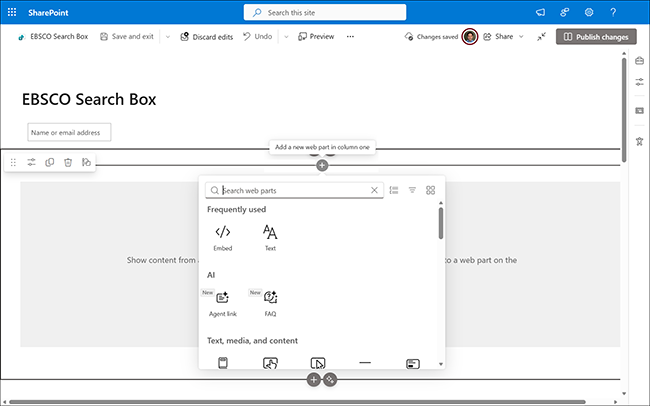Click the Share button
This screenshot has height=406, width=650.
click(x=498, y=36)
